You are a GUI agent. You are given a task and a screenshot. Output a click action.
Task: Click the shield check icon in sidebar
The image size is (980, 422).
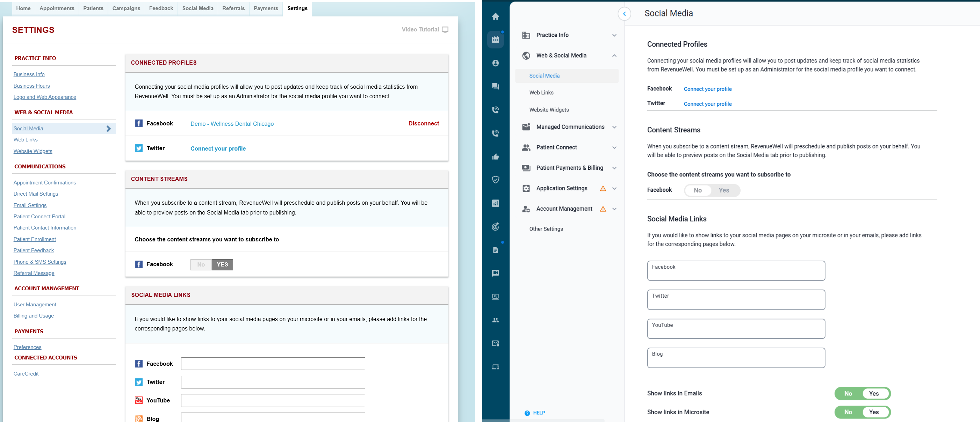495,180
